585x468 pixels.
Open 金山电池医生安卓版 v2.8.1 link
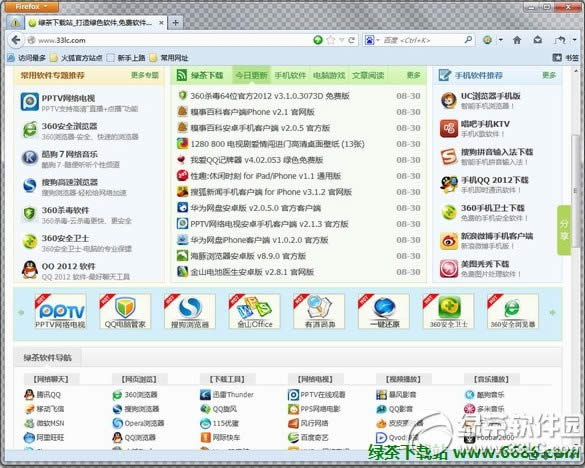252,272
